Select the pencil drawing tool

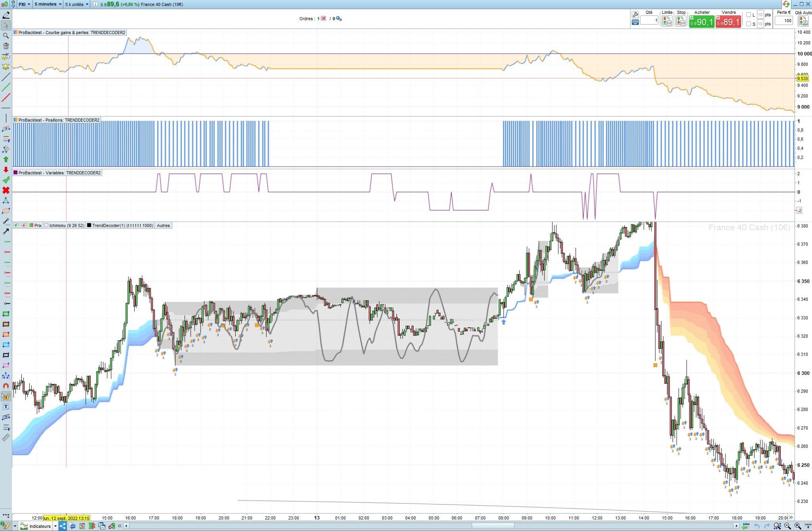[x=6, y=15]
